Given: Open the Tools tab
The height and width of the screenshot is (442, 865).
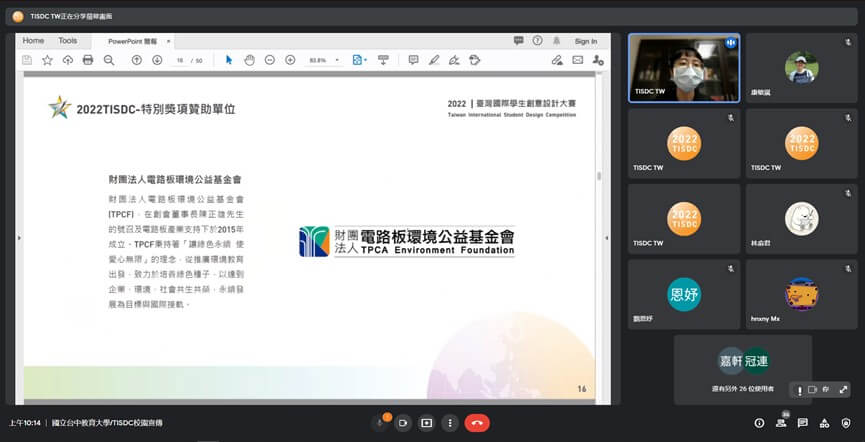Looking at the screenshot, I should (x=67, y=41).
